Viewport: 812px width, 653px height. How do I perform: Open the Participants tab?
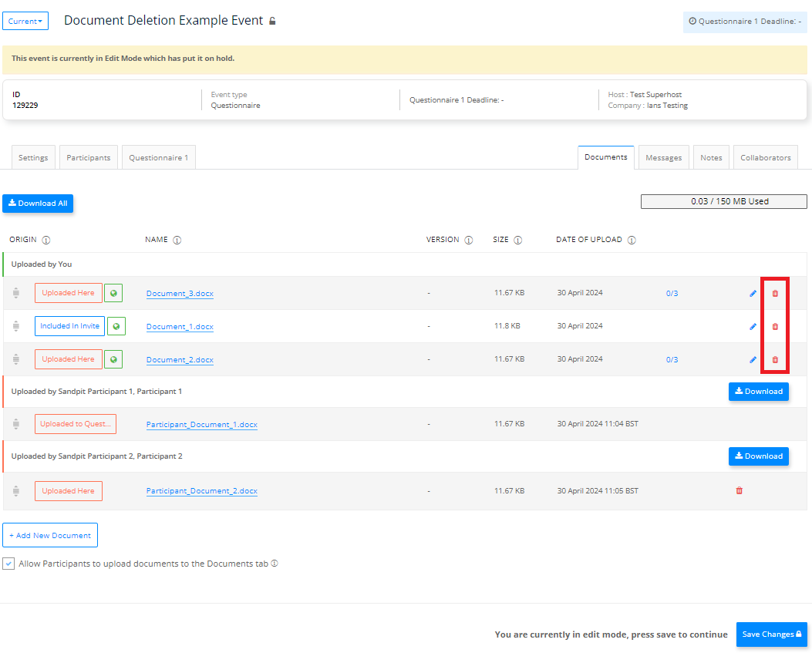click(x=89, y=157)
